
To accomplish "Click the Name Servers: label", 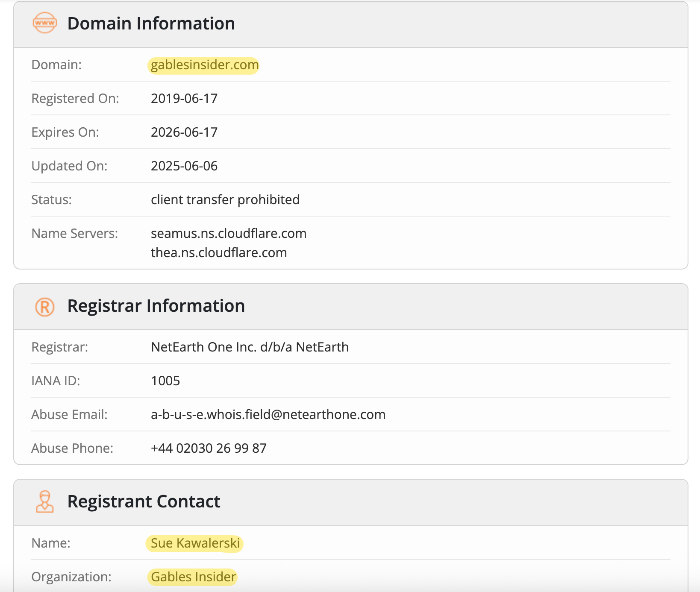I will click(75, 234).
